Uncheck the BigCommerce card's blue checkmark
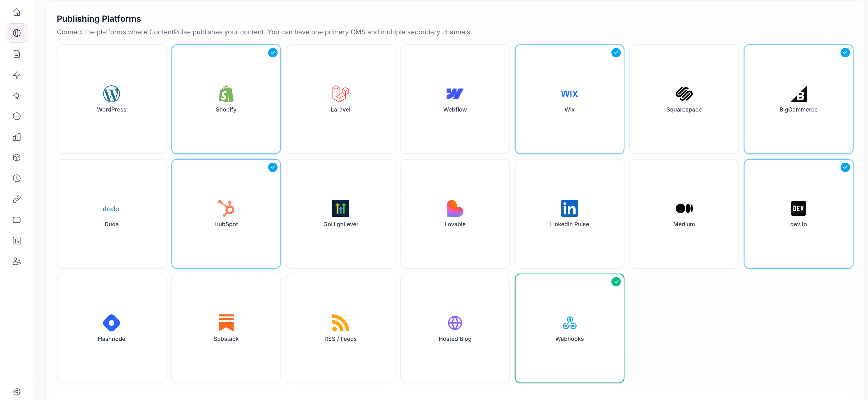 [x=845, y=53]
